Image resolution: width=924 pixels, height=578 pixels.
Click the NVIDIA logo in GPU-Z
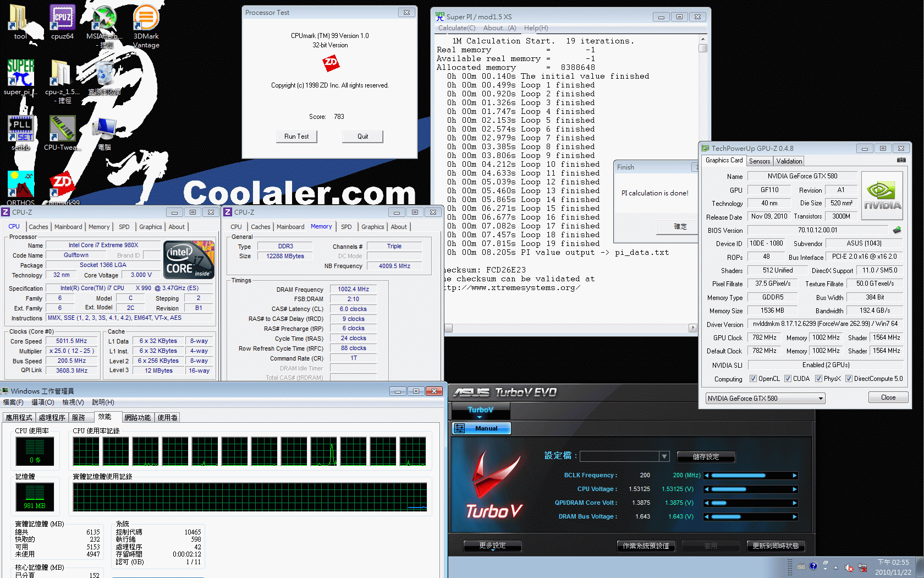(882, 197)
